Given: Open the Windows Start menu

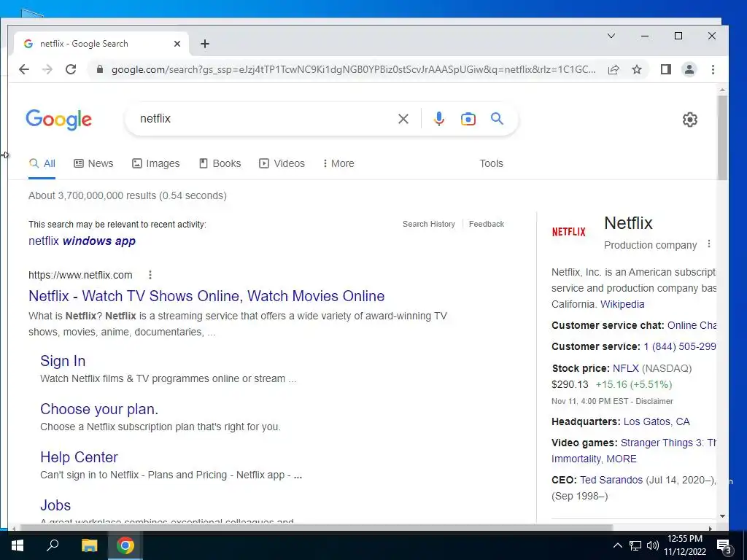Looking at the screenshot, I should click(18, 545).
